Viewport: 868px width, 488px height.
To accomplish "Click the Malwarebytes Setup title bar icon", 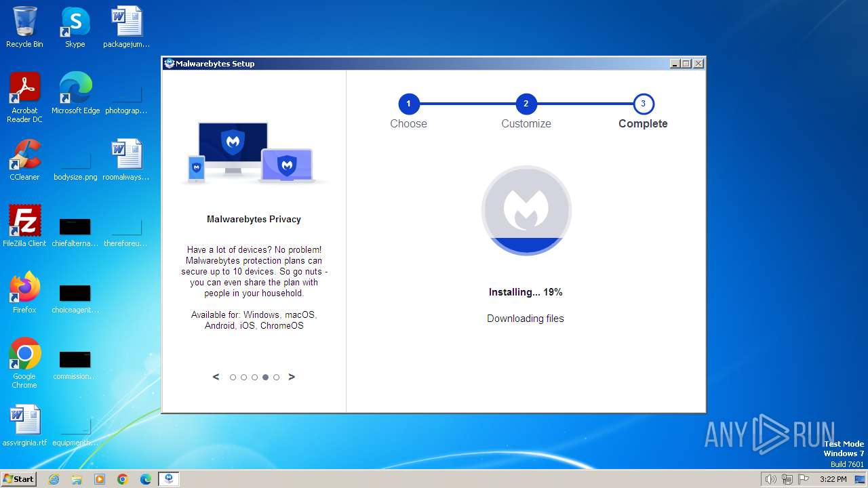I will pos(170,64).
